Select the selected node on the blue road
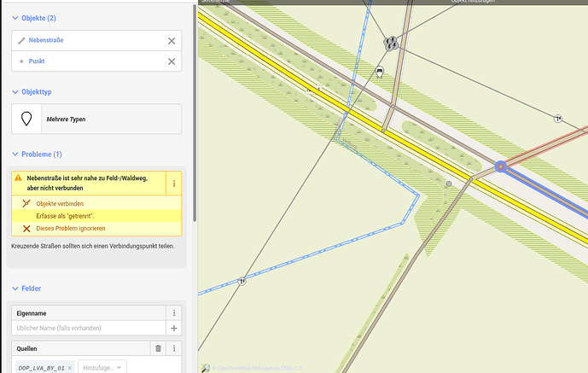 click(501, 167)
